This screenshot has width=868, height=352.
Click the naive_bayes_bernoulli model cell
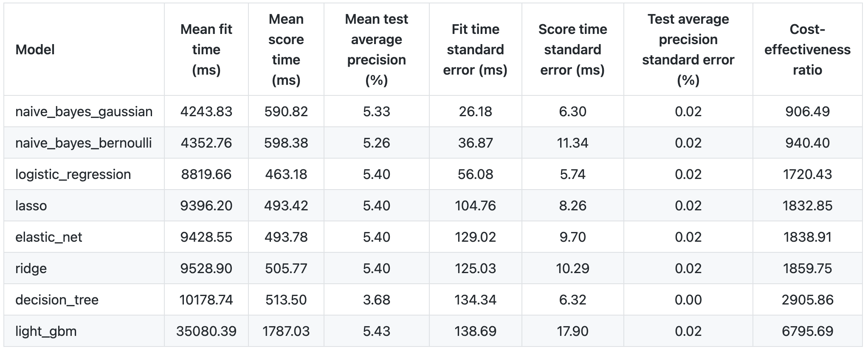[x=83, y=143]
